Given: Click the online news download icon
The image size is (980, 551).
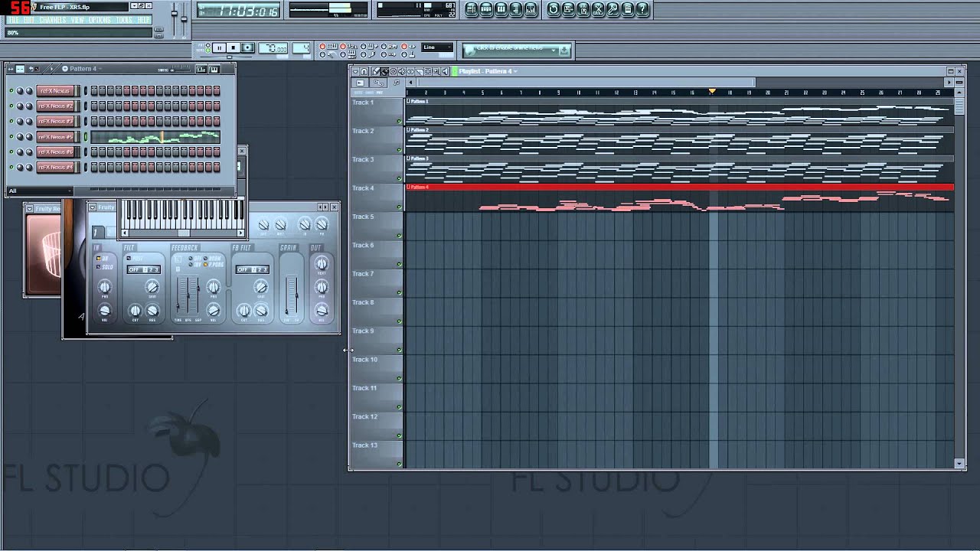Looking at the screenshot, I should pos(564,51).
